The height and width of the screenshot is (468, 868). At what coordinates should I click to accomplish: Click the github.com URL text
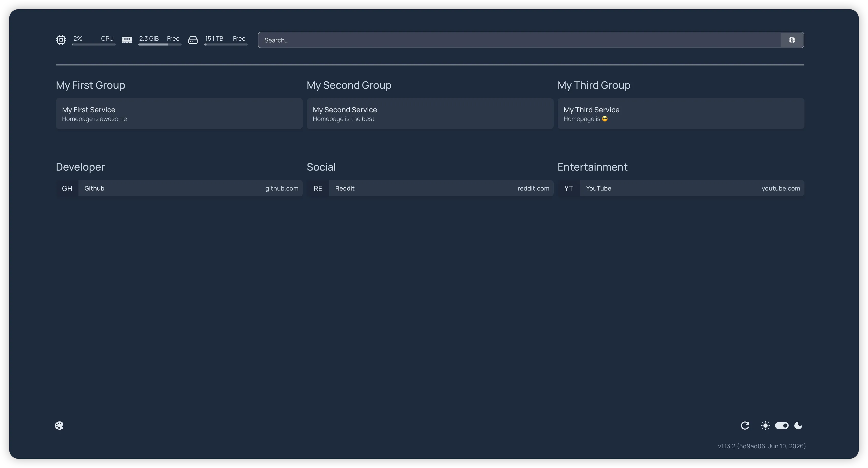click(282, 188)
